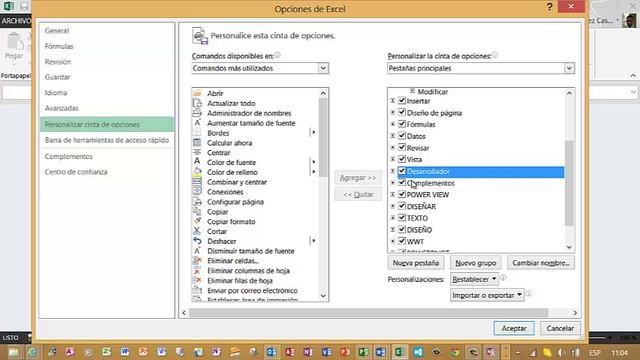This screenshot has width=640, height=360.
Task: Select the Aumentar tamaño de fuente icon
Action: coord(197,123)
